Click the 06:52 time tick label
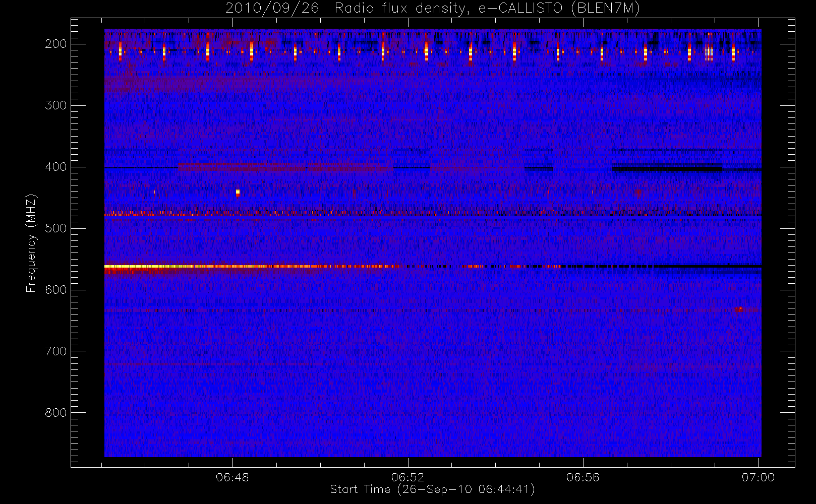 408,477
